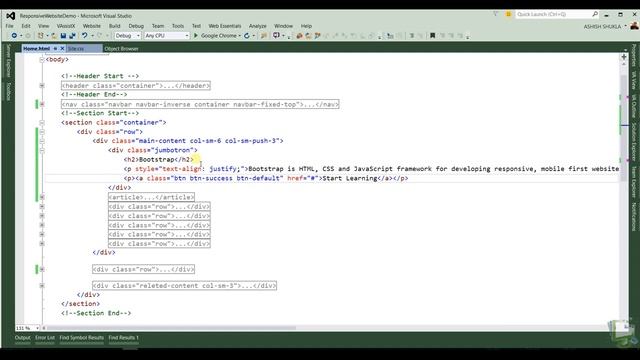The width and height of the screenshot is (640, 360).
Task: Click the New Project toolbar icon
Action: [x=40, y=36]
